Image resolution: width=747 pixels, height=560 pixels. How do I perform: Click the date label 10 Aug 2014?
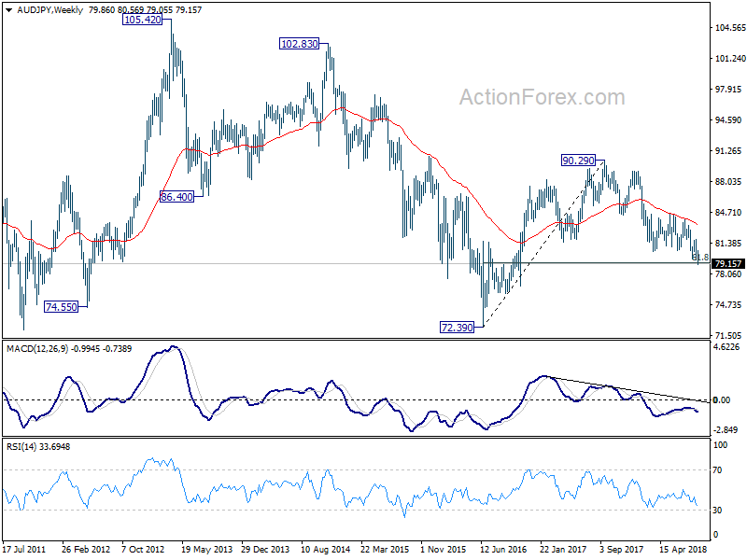(325, 549)
